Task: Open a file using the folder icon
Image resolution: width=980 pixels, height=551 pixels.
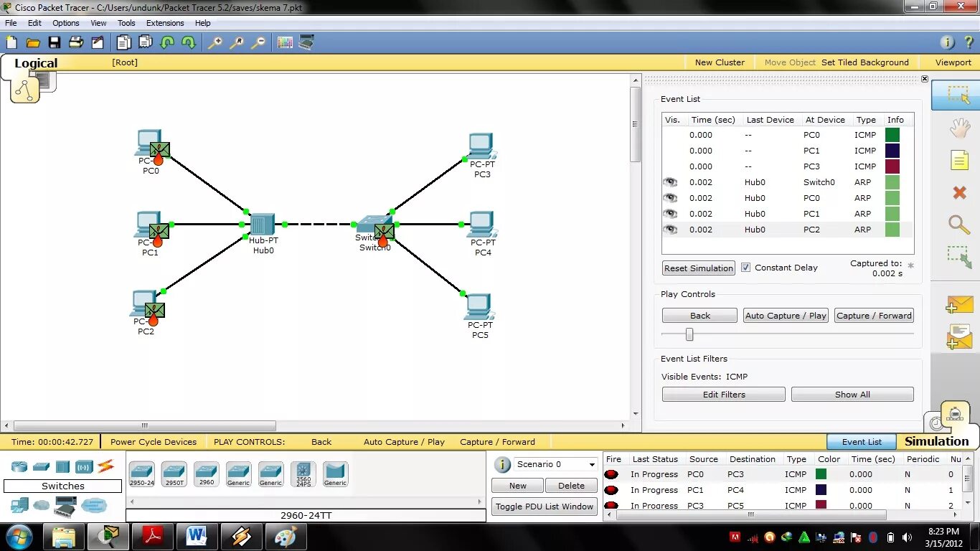Action: [x=33, y=42]
